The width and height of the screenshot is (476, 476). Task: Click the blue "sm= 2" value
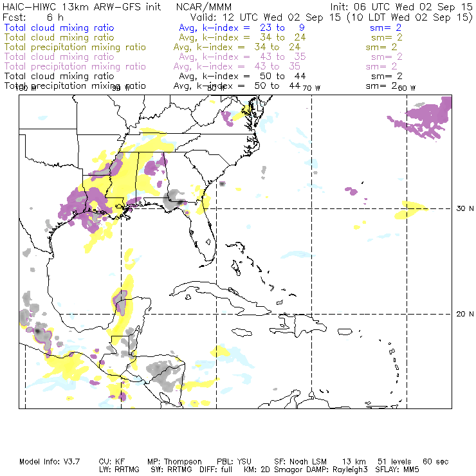tap(385, 28)
